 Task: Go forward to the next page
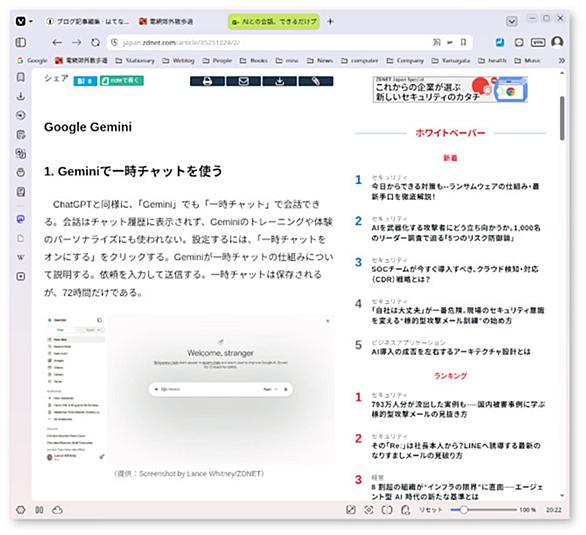coord(77,43)
